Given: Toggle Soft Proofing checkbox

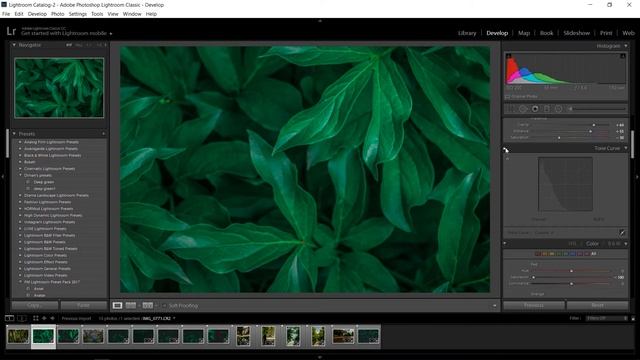Looking at the screenshot, I should pos(164,305).
